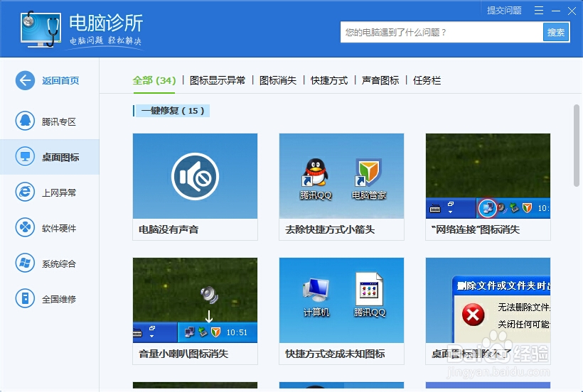Screen dimensions: 583x392
Task: Close the 电脑诊所 window
Action: [x=572, y=11]
